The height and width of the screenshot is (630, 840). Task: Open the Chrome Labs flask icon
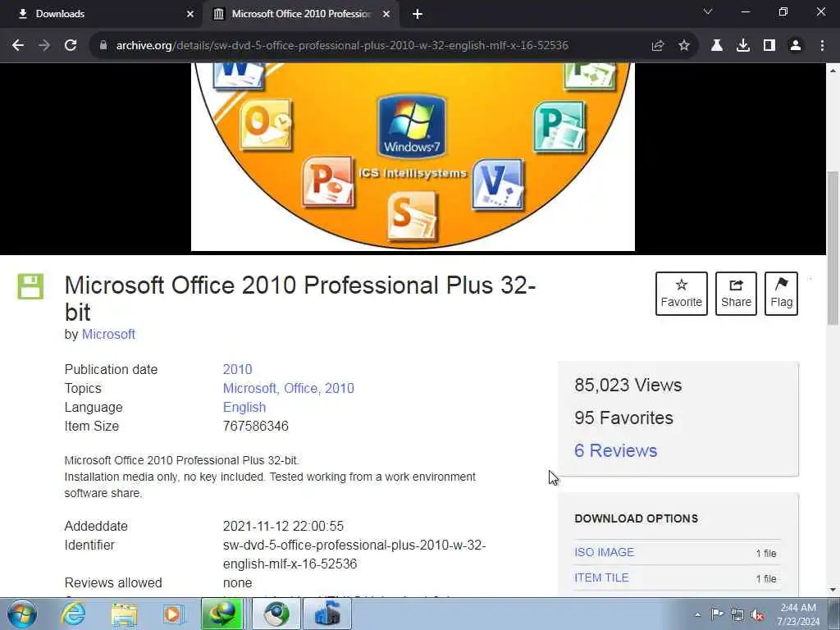click(717, 46)
